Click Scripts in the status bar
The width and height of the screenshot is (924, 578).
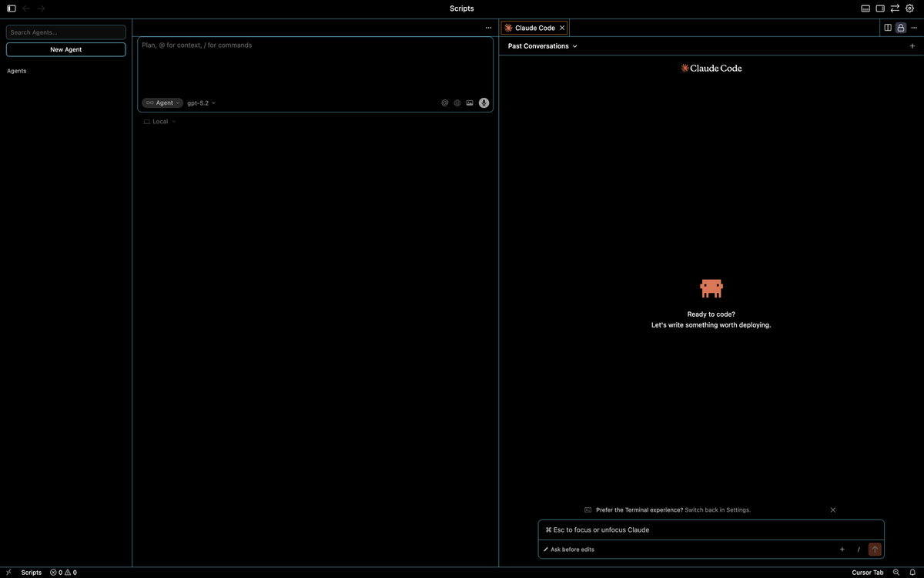32,573
